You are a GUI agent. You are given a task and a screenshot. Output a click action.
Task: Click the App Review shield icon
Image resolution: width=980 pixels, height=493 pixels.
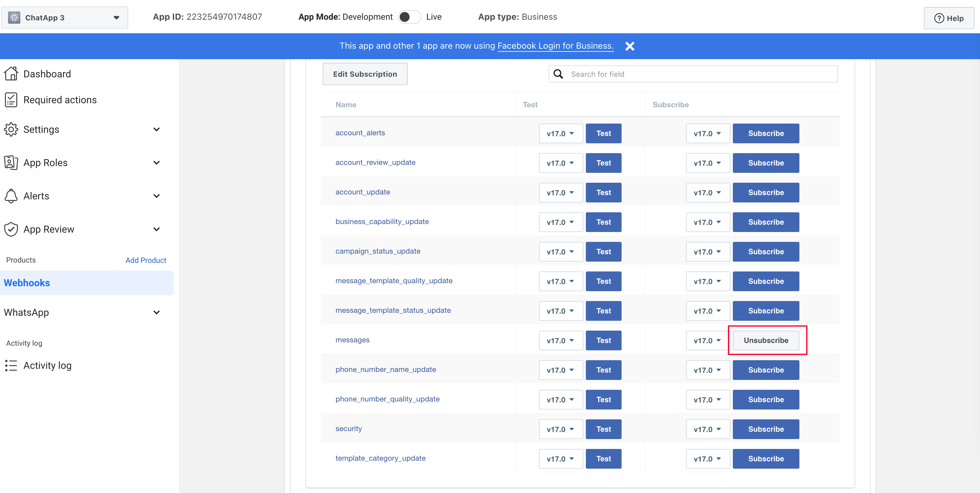(11, 229)
